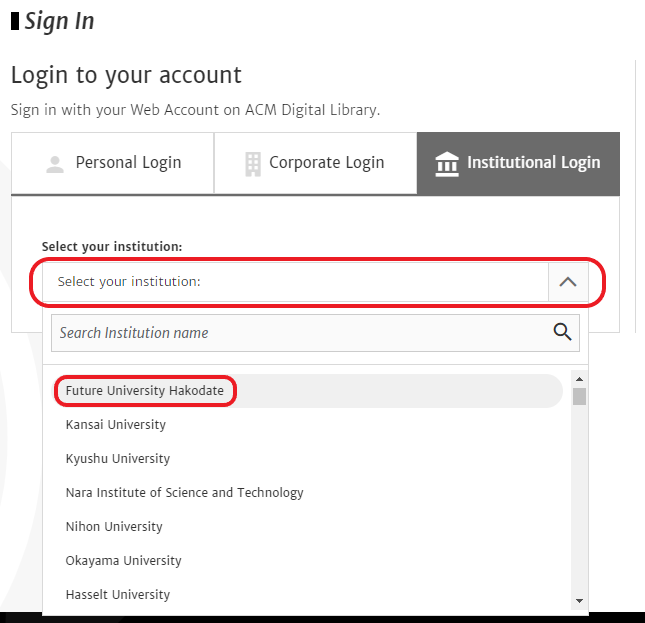Viewport: 645px width, 623px height.
Task: Click the scrollbar up arrow in list
Action: [x=580, y=379]
